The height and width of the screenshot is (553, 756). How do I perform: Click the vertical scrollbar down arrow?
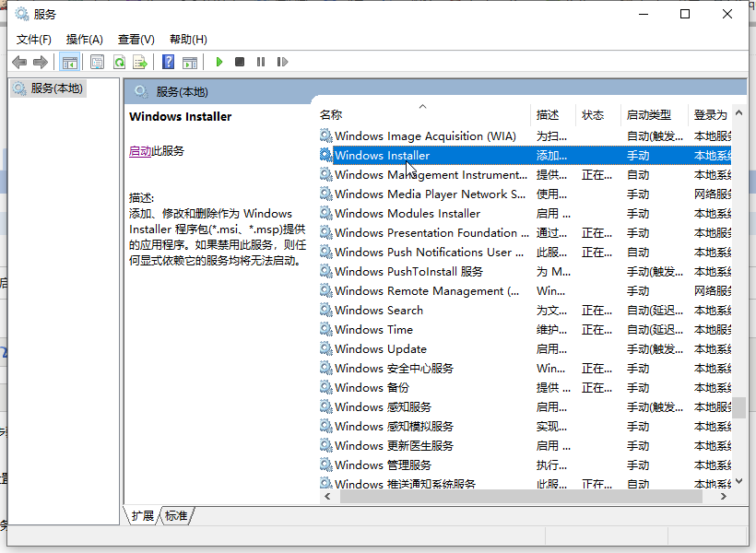pos(738,481)
